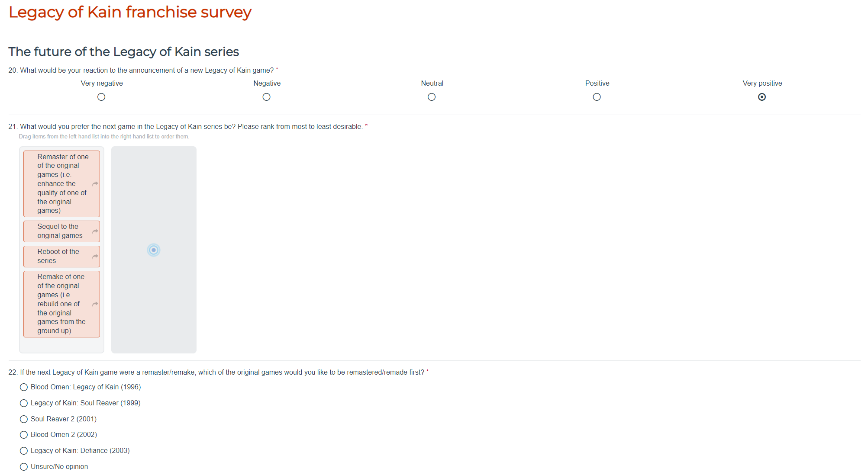Select Blood Omen: Legacy of Kain (1996)
This screenshot has height=475, width=868.
(x=24, y=387)
